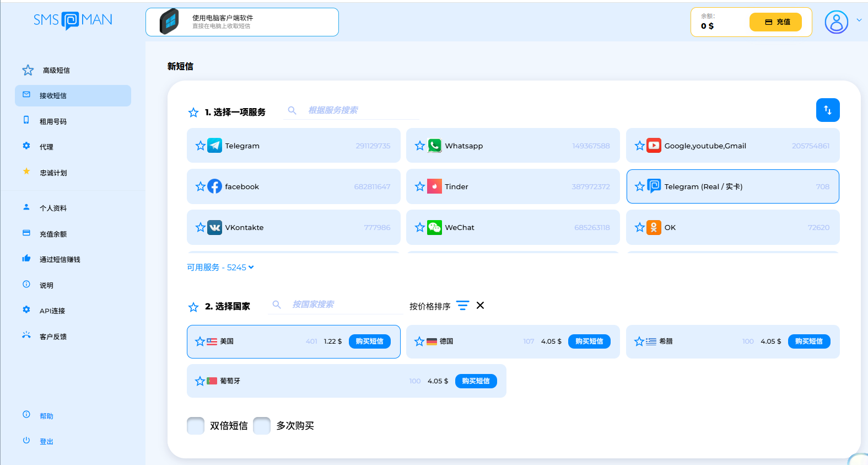Image resolution: width=868 pixels, height=465 pixels.
Task: Click the VKontakte logo icon
Action: coord(214,227)
